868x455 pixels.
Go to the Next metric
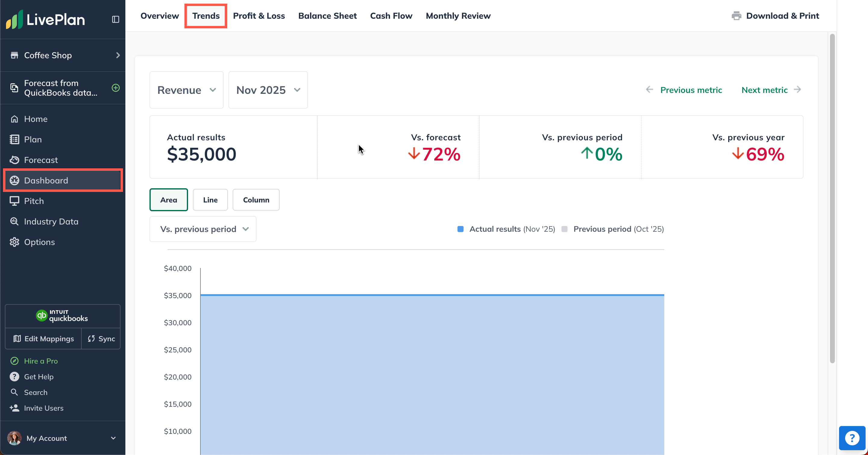764,90
